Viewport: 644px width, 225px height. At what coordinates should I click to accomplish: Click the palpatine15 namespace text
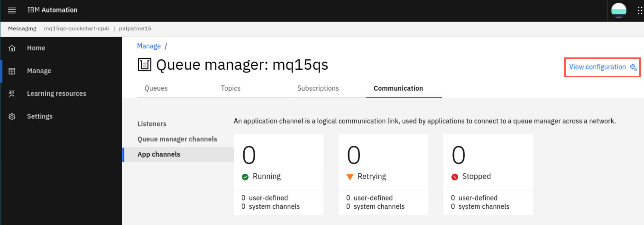tap(135, 28)
